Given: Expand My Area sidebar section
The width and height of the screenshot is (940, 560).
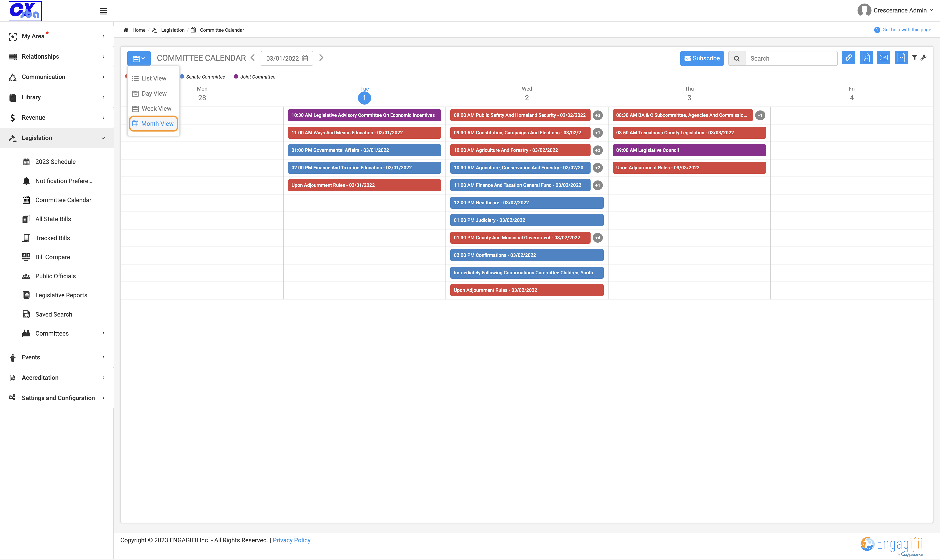Looking at the screenshot, I should point(57,36).
